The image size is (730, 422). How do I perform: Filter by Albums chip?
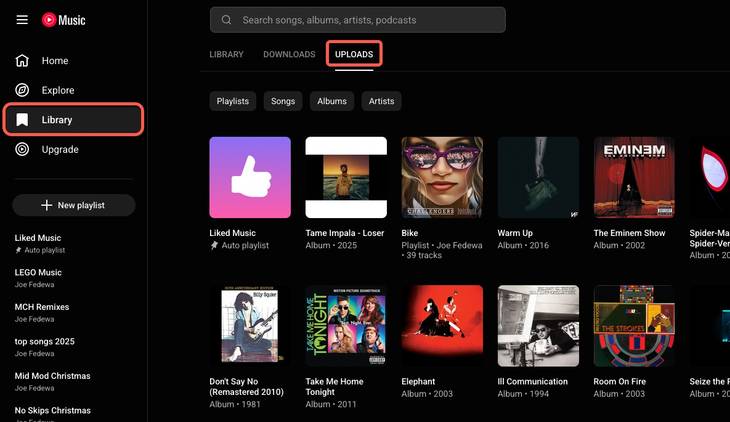(332, 101)
